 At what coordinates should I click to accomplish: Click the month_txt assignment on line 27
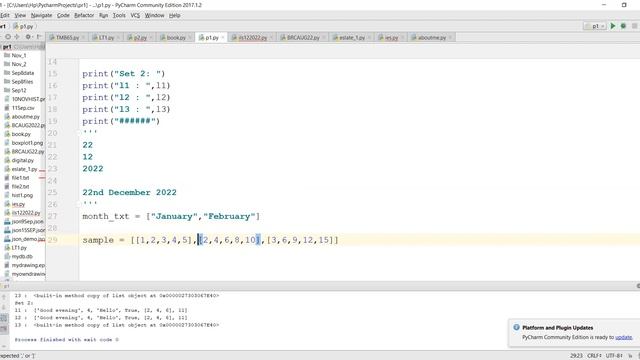[x=171, y=216]
